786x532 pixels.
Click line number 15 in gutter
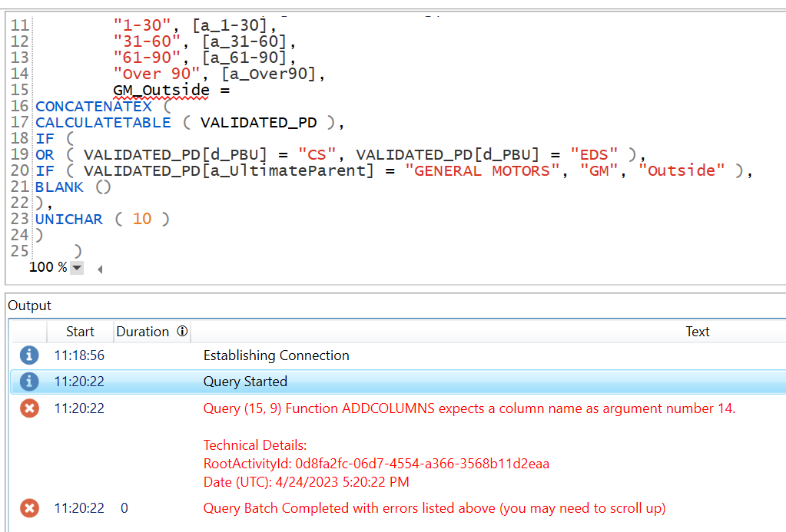20,90
